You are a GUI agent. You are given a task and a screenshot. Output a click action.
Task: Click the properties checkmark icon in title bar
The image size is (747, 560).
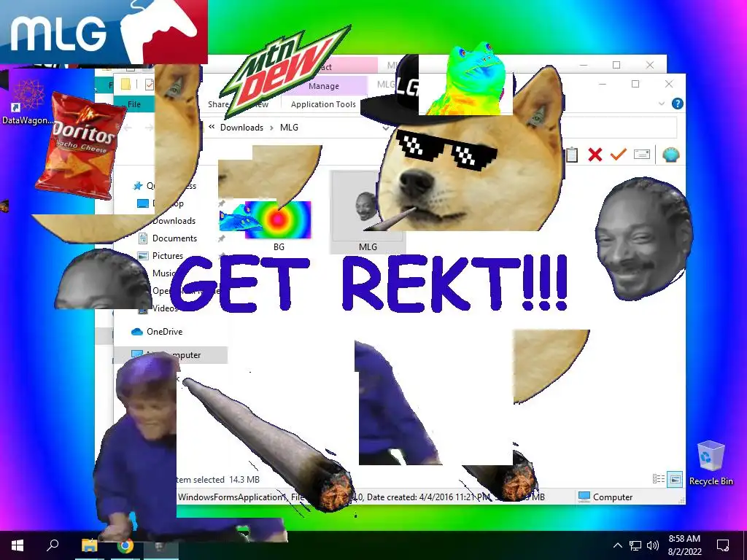pos(149,85)
